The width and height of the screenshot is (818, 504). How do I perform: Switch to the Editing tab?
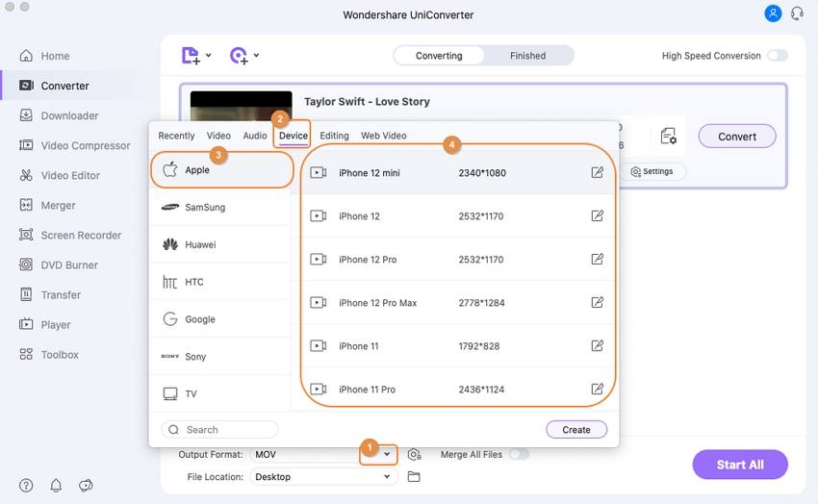pos(334,136)
